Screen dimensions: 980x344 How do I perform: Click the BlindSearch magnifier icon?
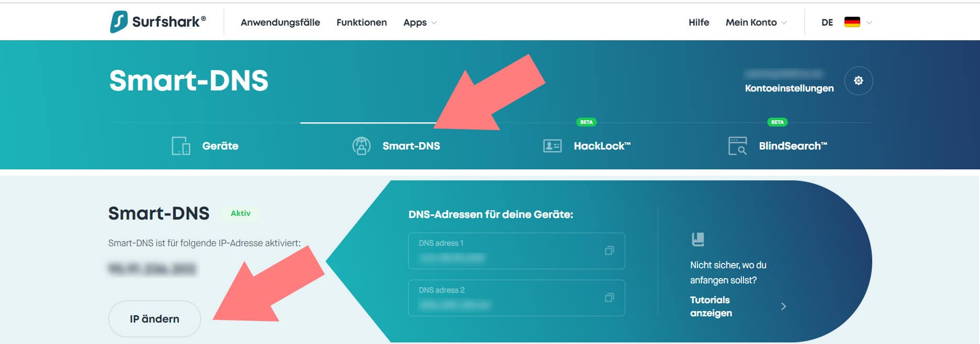coord(738,146)
